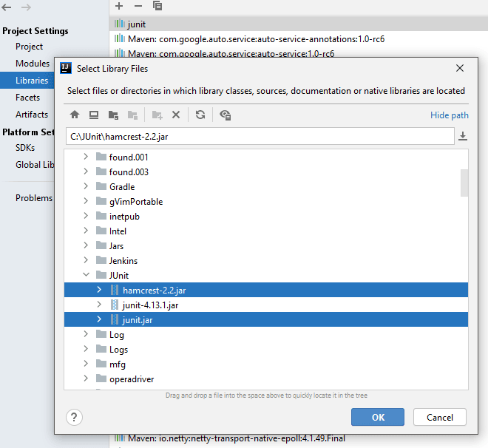Toggle show hidden files and directories

[226, 115]
